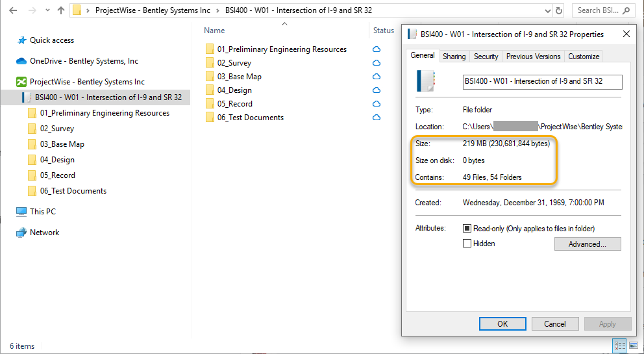This screenshot has height=354, width=644.
Task: Switch to large icons view in status bar
Action: coord(634,346)
